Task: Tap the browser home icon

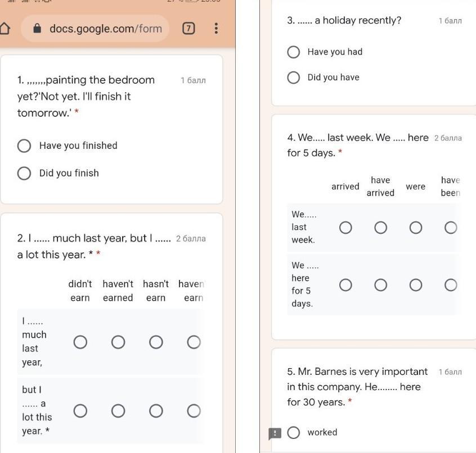Action: (5, 29)
